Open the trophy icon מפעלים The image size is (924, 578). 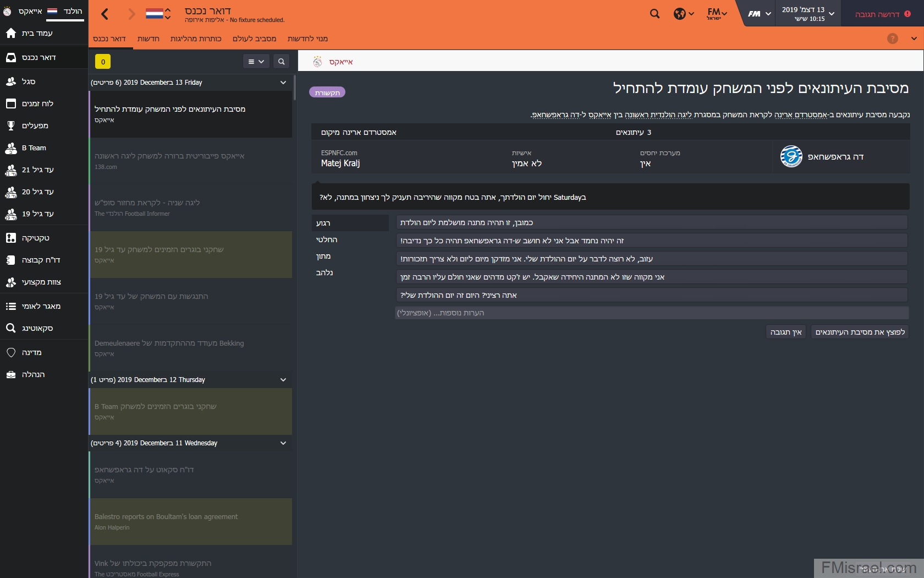(11, 126)
